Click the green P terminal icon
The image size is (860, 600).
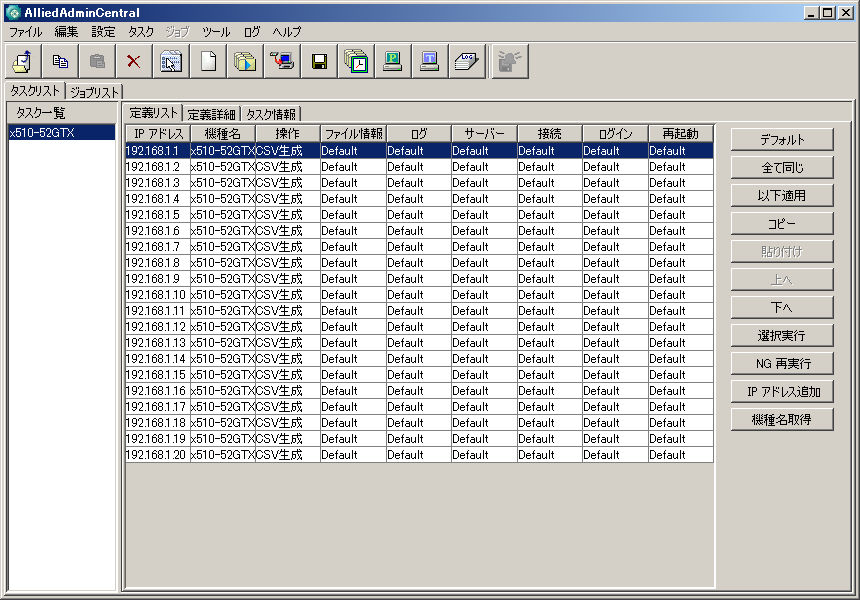[393, 61]
